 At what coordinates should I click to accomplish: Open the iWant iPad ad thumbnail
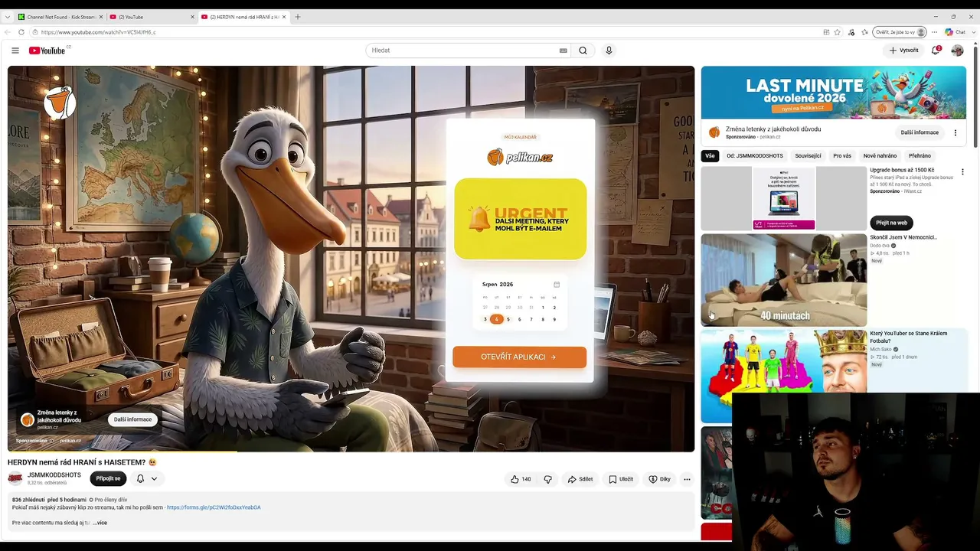click(784, 199)
